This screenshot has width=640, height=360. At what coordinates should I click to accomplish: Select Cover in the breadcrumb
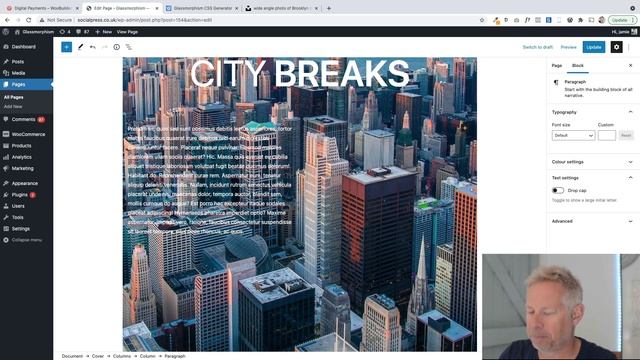[x=98, y=356]
